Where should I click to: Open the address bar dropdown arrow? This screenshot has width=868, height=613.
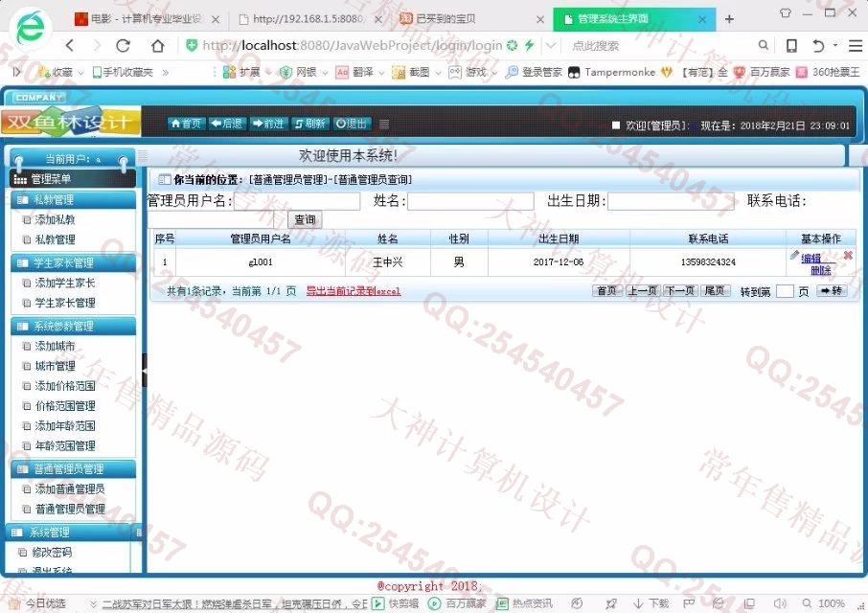click(550, 45)
